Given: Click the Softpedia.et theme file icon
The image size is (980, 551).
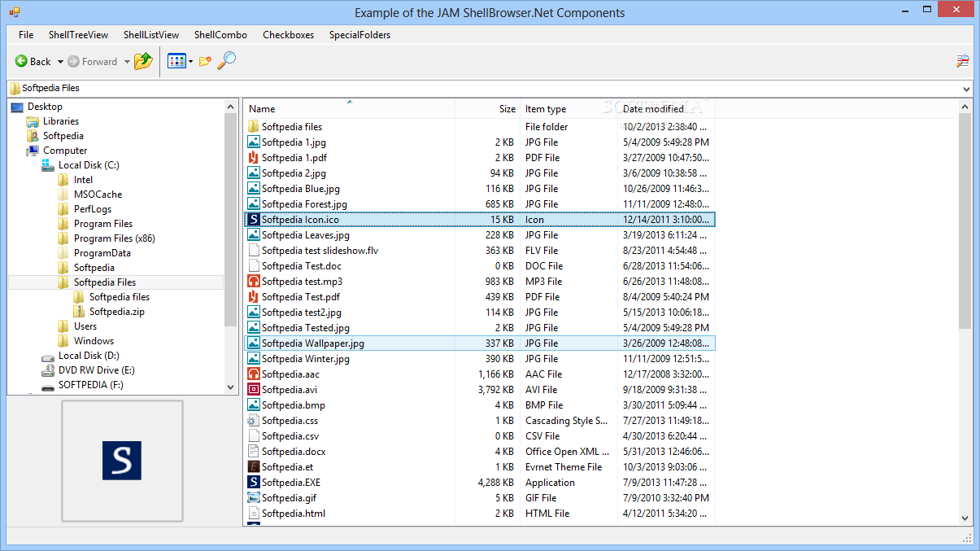Looking at the screenshot, I should pos(254,467).
